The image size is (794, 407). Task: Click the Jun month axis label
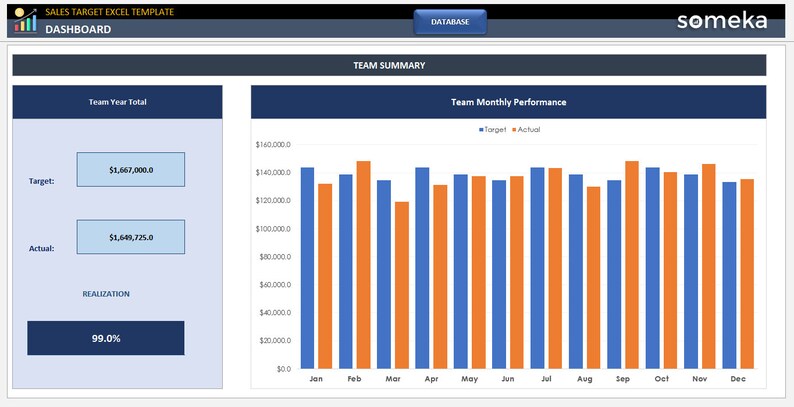click(x=508, y=379)
